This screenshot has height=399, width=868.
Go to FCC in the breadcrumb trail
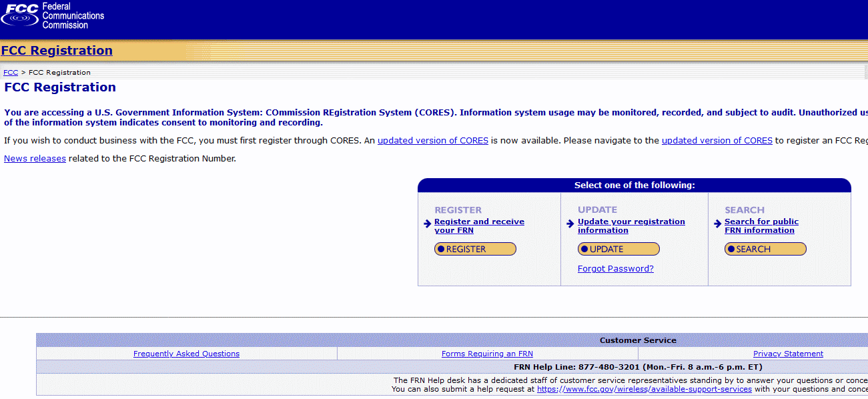click(11, 72)
